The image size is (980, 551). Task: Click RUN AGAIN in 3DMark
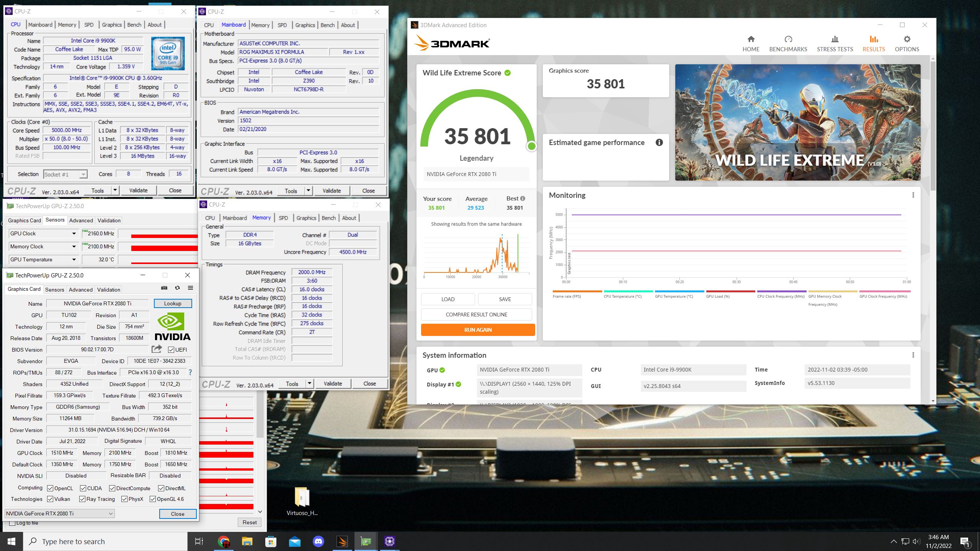tap(478, 329)
